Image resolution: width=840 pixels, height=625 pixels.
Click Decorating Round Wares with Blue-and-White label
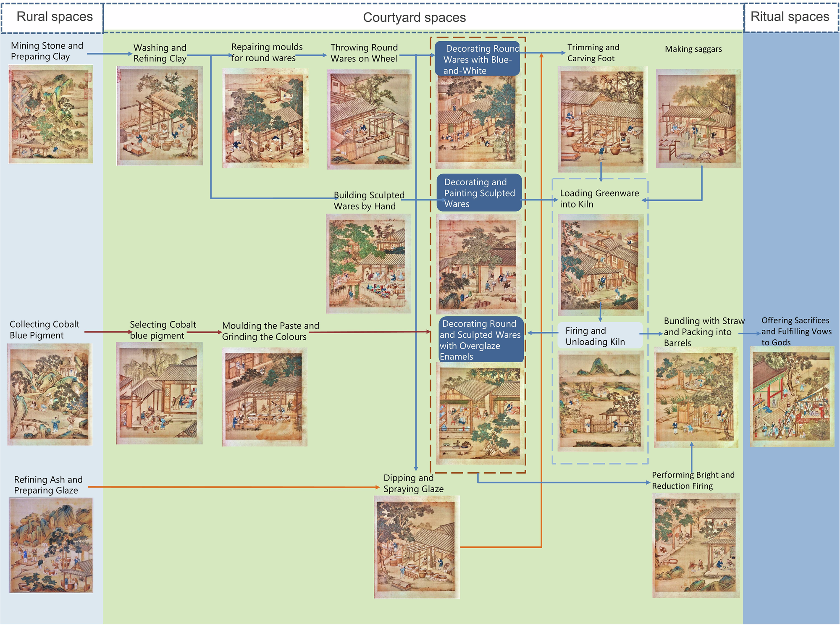click(x=478, y=59)
